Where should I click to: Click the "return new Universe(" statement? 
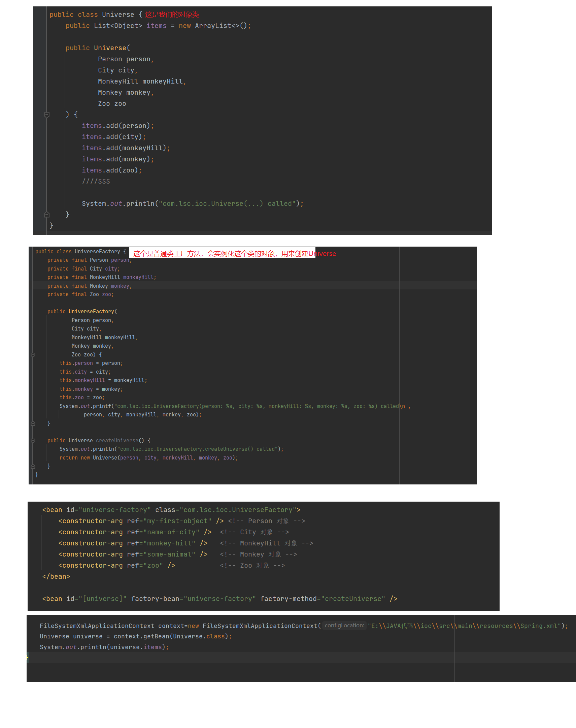(149, 458)
